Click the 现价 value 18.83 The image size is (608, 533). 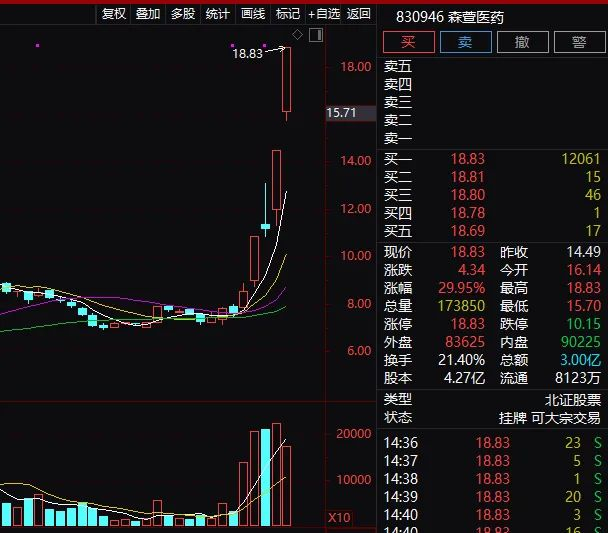pos(468,252)
